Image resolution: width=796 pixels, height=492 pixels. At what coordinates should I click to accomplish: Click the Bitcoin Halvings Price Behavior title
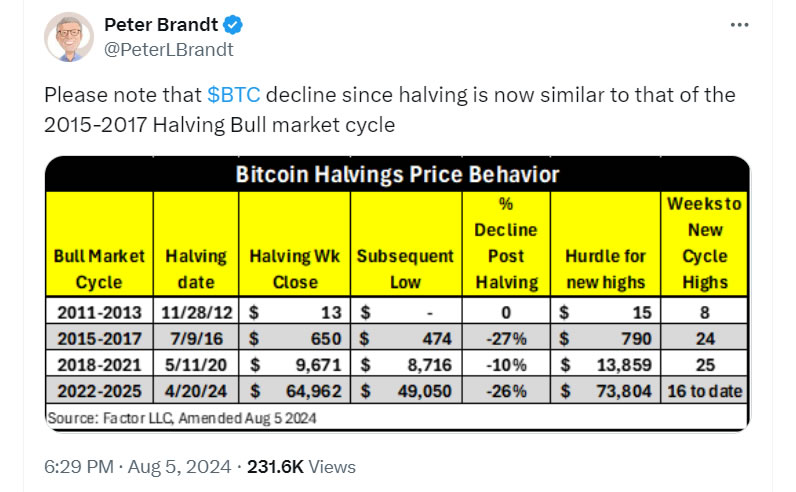(x=396, y=175)
